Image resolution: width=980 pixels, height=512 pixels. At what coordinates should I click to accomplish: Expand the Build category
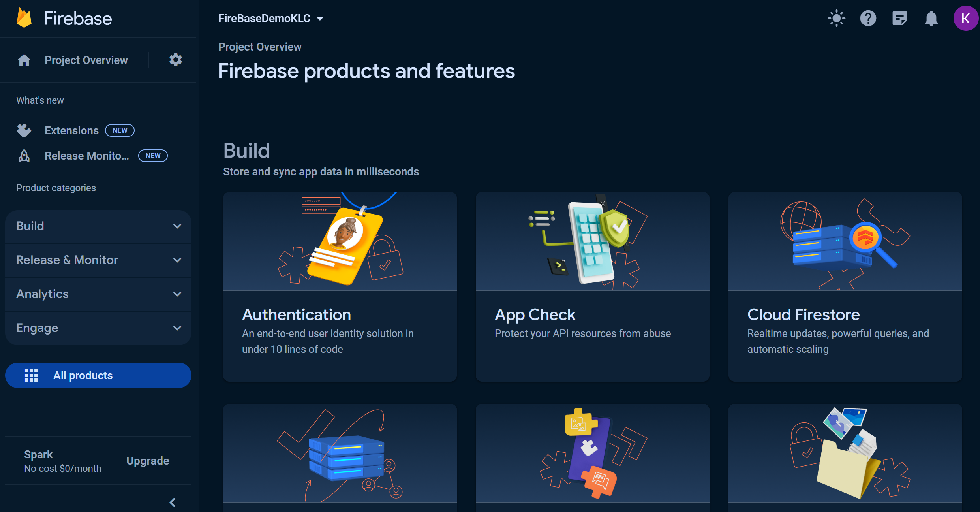(x=98, y=226)
